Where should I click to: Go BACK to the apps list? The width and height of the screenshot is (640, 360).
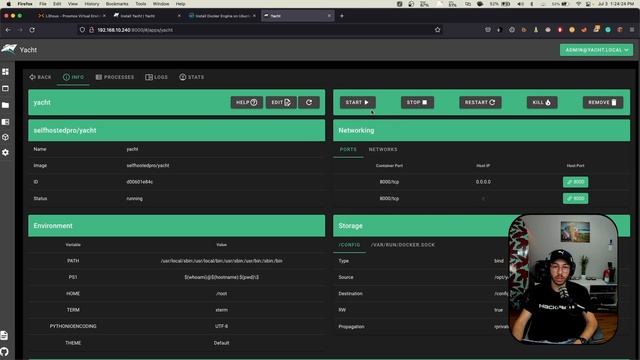tap(40, 77)
